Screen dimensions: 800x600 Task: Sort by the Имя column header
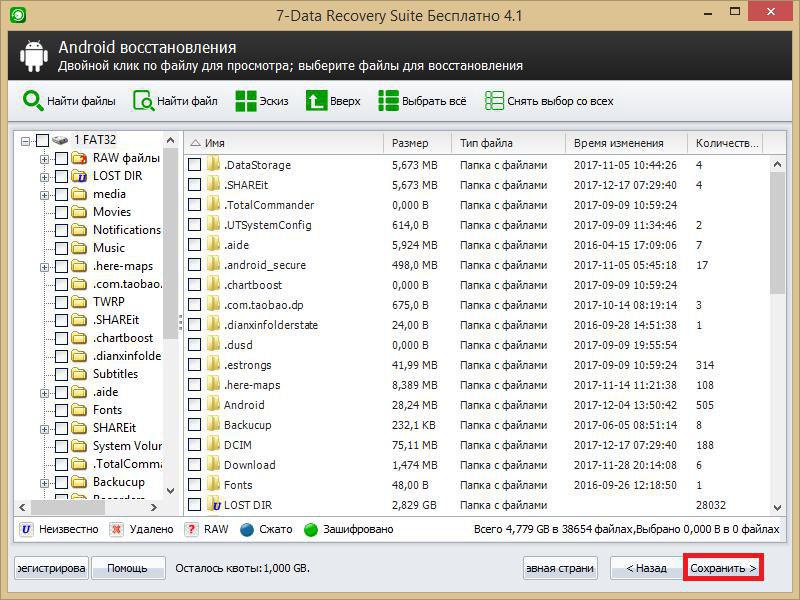(x=284, y=143)
